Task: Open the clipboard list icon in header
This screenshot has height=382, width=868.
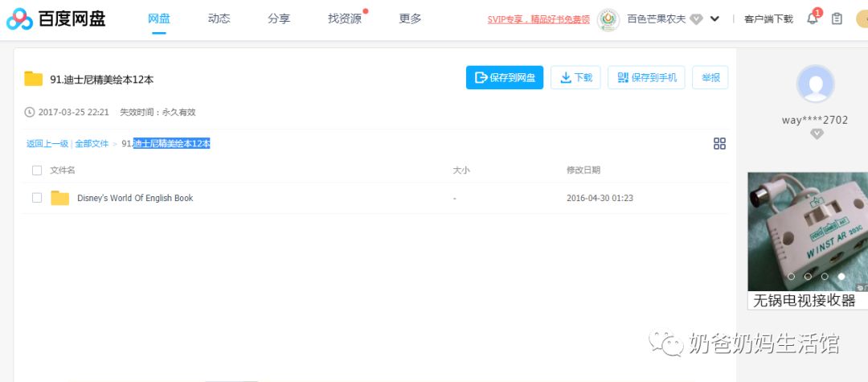Action: (837, 18)
